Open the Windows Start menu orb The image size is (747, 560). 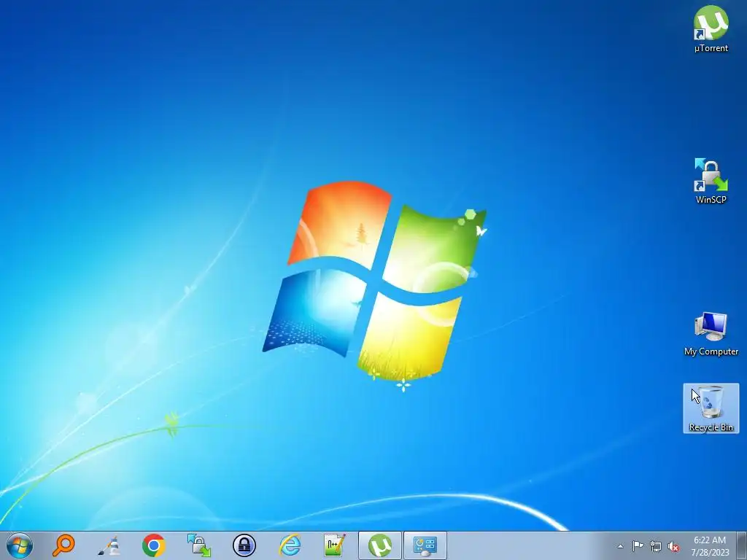point(20,545)
